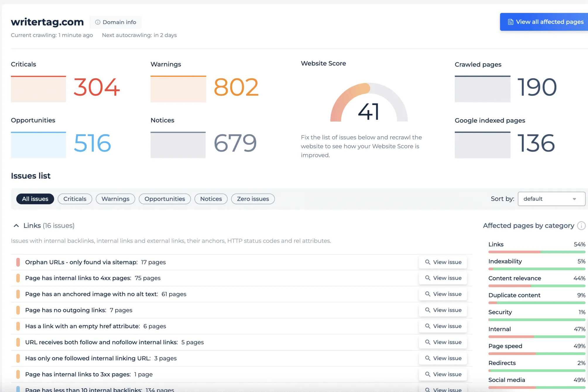This screenshot has width=588, height=392.
Task: Filter issues by Warnings
Action: click(115, 199)
